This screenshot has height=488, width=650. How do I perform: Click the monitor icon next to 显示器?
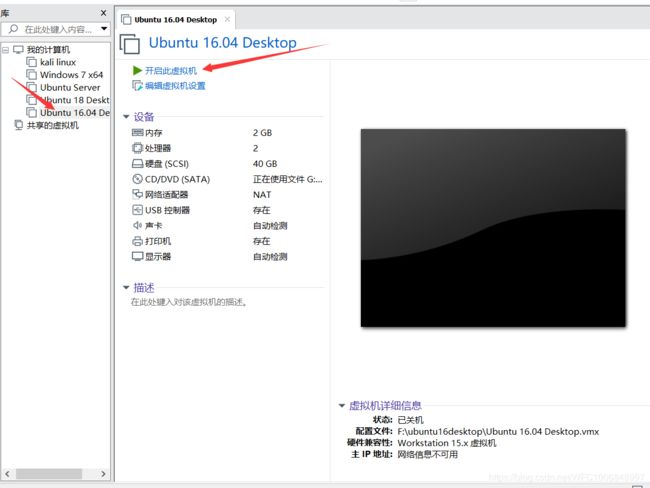[x=137, y=256]
